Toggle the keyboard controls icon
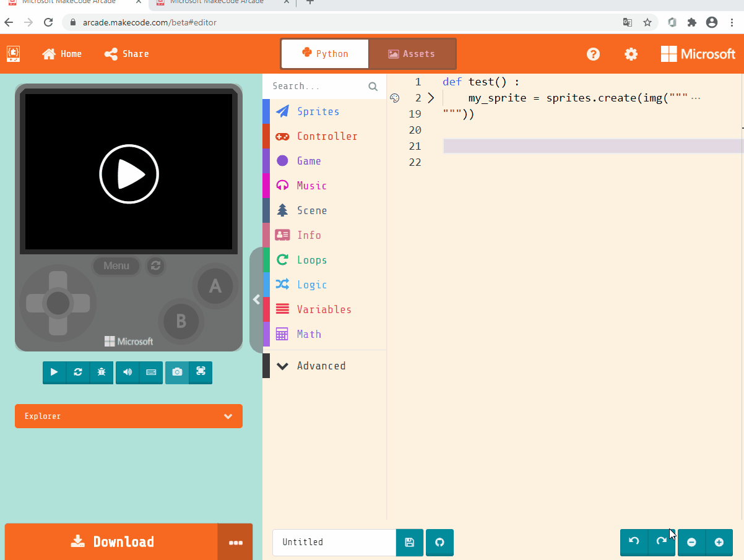Screen dimensions: 744x560 click(151, 372)
